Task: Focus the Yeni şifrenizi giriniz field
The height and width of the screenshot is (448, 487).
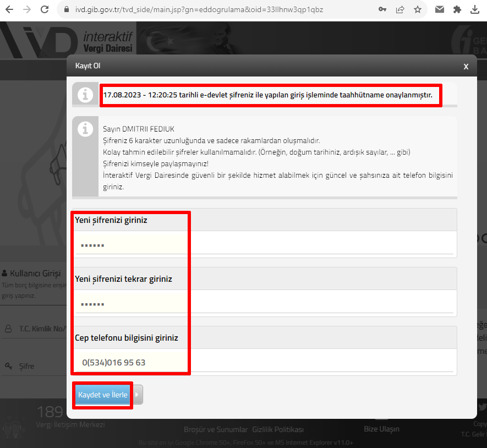Action: (x=264, y=245)
